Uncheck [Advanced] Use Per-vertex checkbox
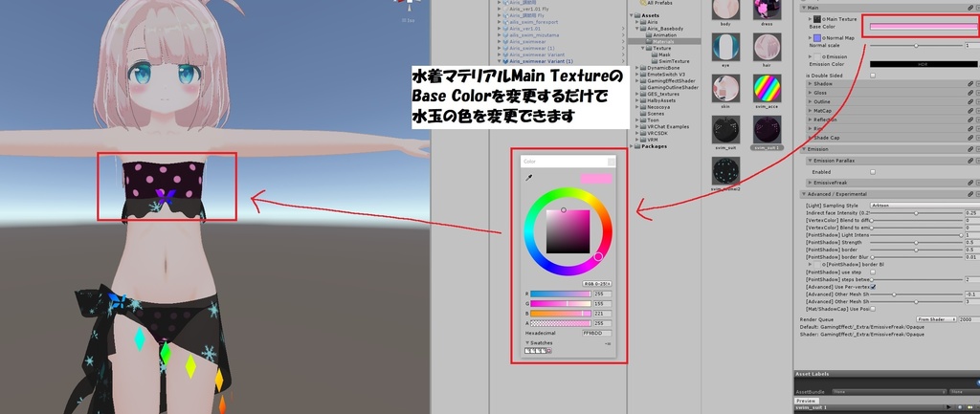The height and width of the screenshot is (414, 980). click(x=873, y=287)
